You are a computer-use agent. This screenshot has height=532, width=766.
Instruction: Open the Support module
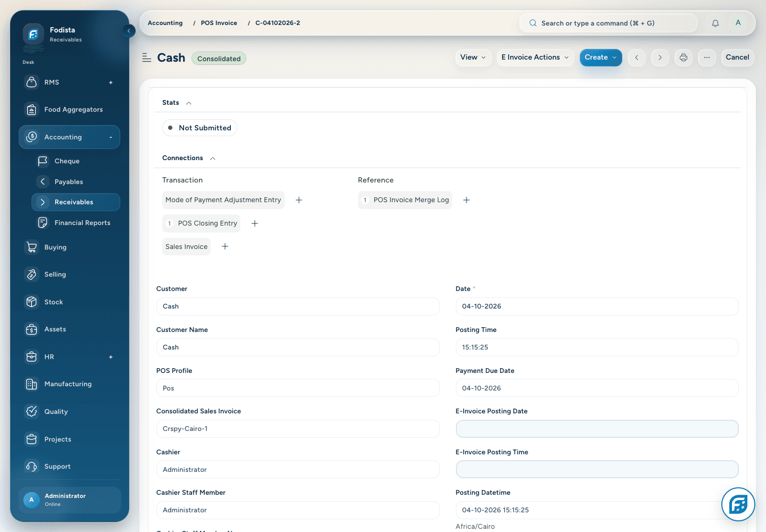[69, 467]
